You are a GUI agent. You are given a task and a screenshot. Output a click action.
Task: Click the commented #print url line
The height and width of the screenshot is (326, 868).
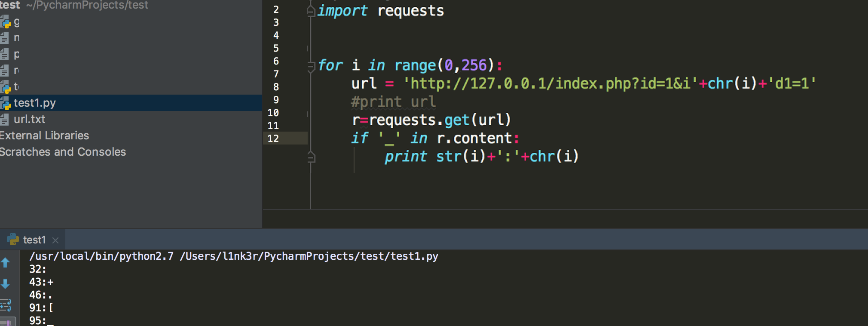[x=393, y=102]
